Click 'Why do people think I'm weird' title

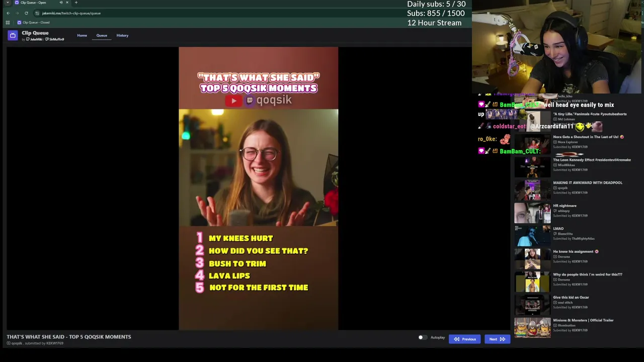point(588,275)
